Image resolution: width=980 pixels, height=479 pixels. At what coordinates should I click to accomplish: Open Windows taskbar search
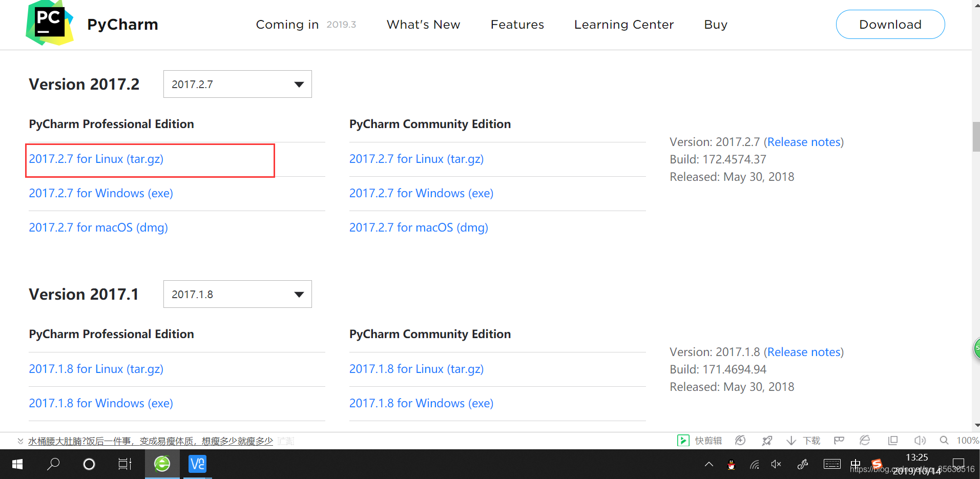53,464
